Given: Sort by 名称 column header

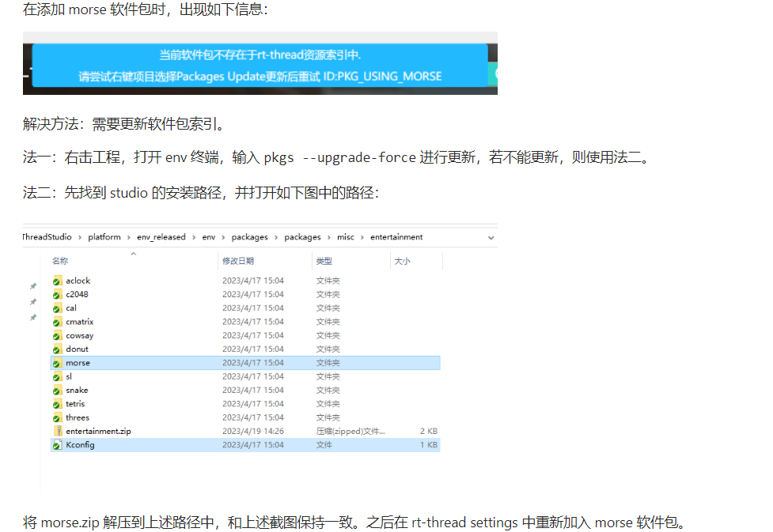Looking at the screenshot, I should tap(60, 261).
